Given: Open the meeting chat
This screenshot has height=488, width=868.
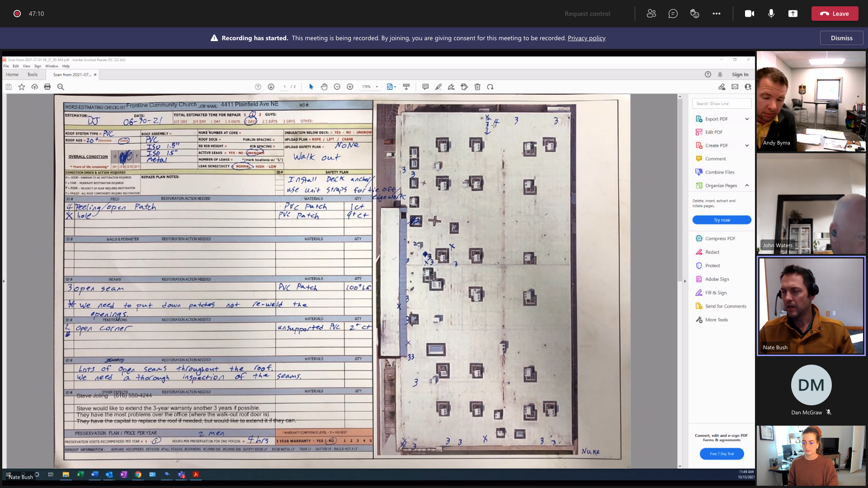Looking at the screenshot, I should 673,14.
